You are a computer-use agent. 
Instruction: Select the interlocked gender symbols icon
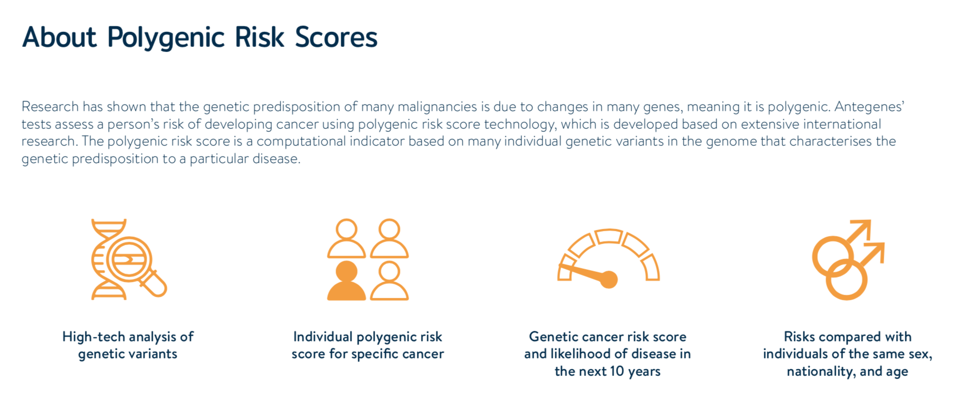(847, 259)
